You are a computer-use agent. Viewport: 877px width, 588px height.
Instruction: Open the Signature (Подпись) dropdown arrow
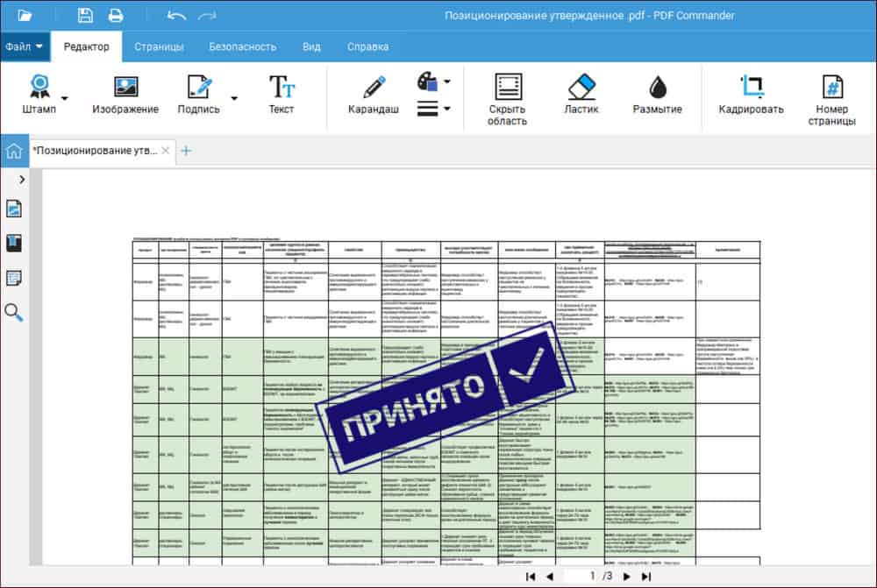[x=233, y=97]
